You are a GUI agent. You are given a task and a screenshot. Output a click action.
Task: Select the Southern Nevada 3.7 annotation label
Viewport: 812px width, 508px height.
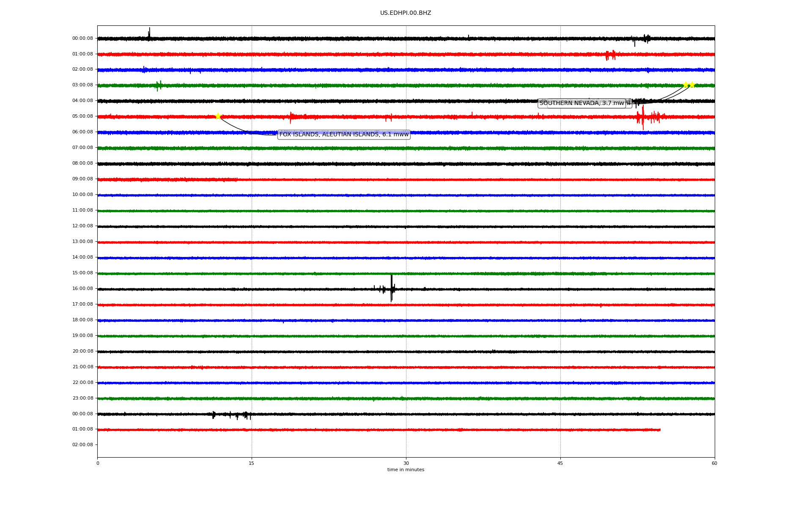[582, 103]
